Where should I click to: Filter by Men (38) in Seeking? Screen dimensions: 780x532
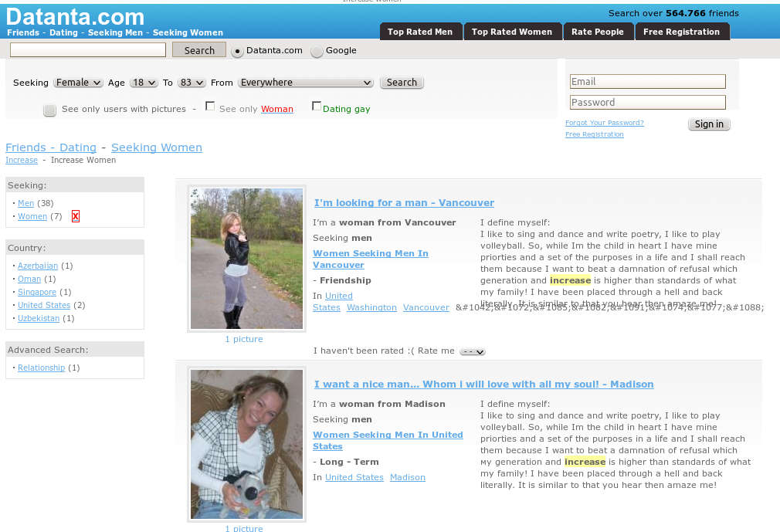(x=25, y=203)
